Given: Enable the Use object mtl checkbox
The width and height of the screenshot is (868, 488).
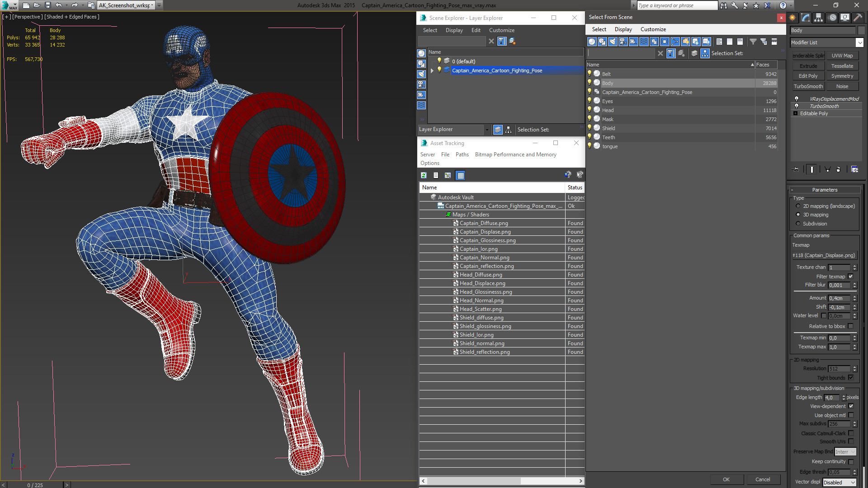Looking at the screenshot, I should [851, 415].
